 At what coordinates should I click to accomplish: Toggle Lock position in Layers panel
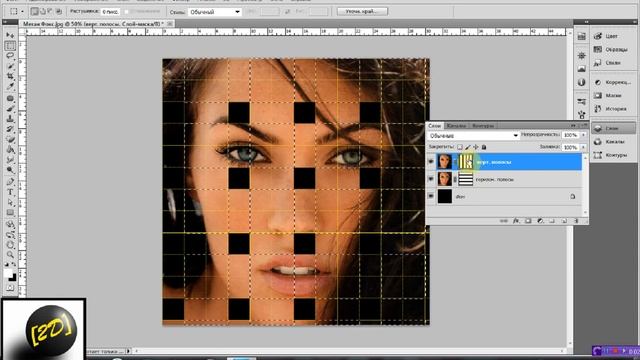pyautogui.click(x=476, y=147)
